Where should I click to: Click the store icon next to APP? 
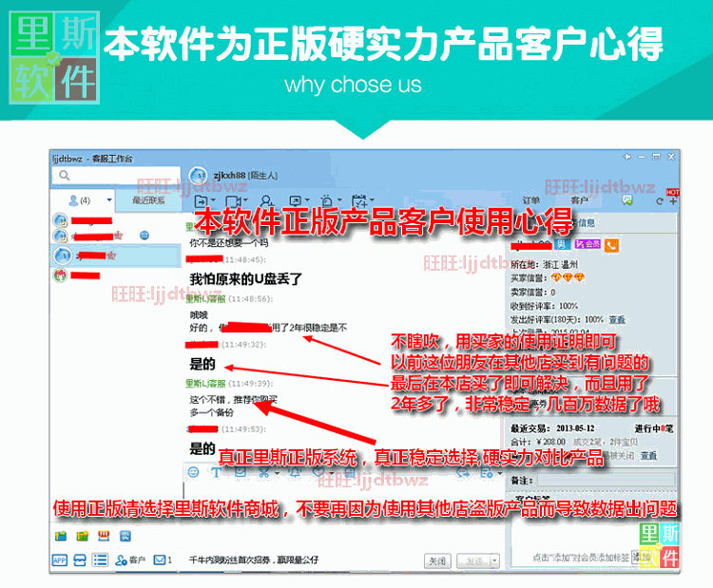pos(80,560)
